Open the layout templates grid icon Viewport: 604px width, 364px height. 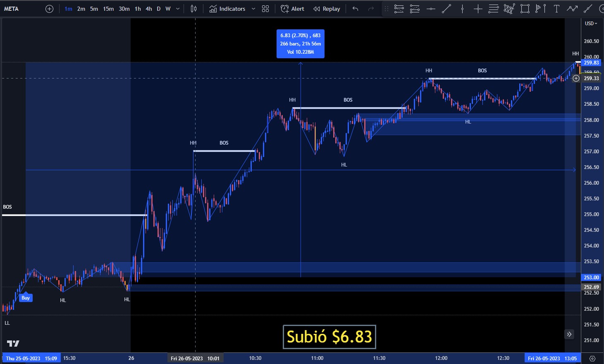point(265,9)
